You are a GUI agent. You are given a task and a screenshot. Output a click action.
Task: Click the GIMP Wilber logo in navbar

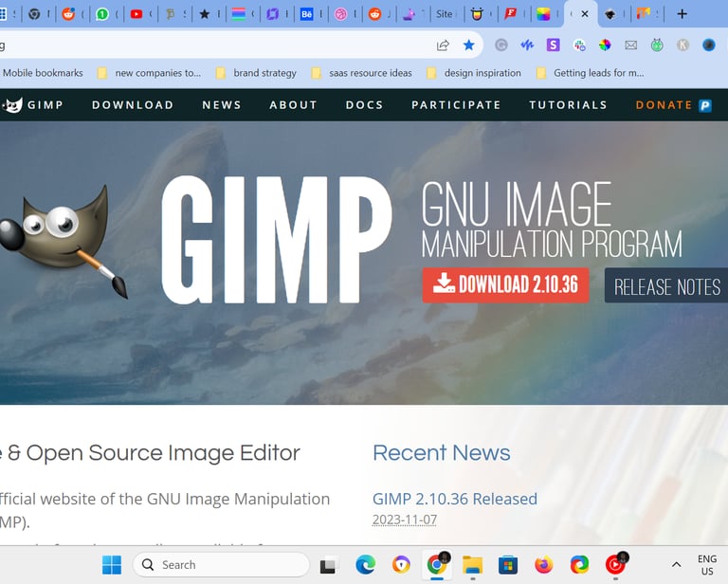click(x=12, y=105)
